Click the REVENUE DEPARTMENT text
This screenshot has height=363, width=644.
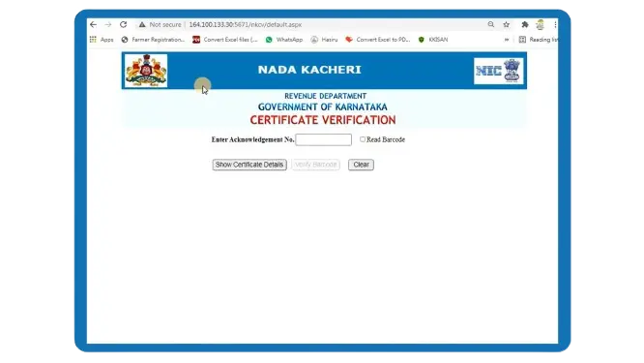325,96
